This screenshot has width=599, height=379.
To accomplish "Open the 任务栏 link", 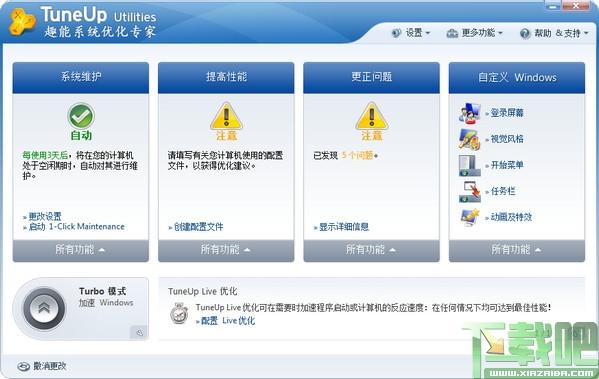I will 503,191.
